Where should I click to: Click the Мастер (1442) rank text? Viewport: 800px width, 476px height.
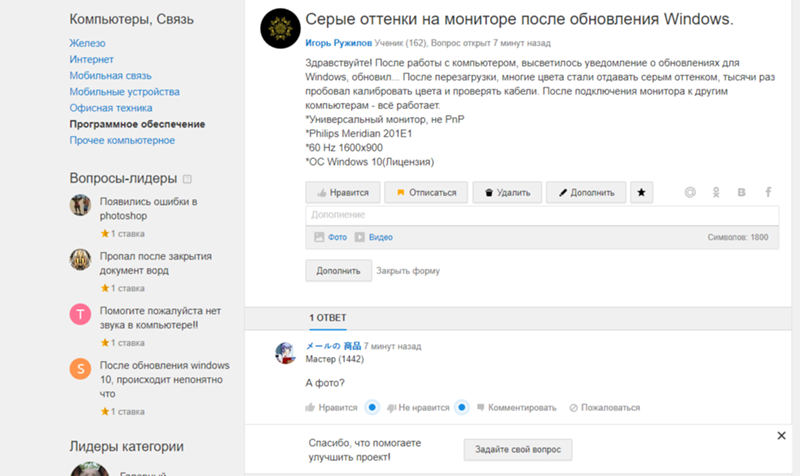pyautogui.click(x=335, y=359)
